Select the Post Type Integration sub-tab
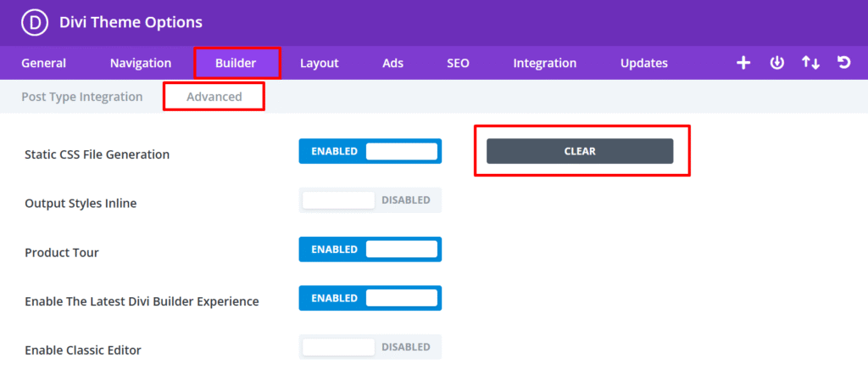The image size is (868, 387). (x=82, y=97)
